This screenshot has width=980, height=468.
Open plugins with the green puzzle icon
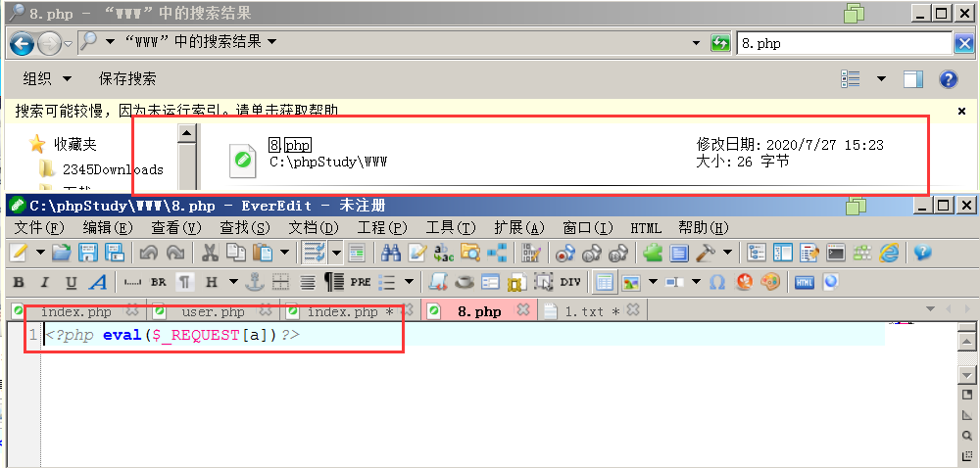[653, 252]
